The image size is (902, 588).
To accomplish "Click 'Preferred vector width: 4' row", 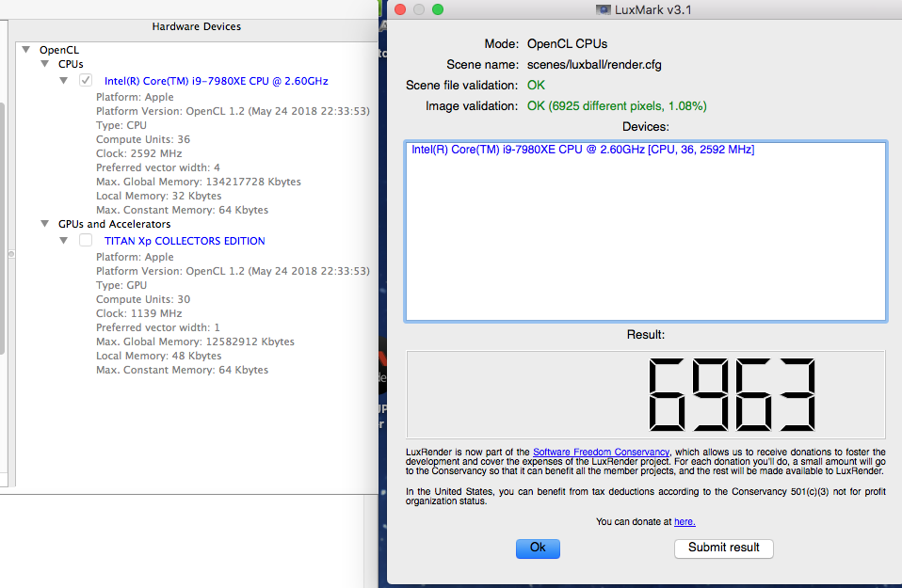I will click(158, 167).
